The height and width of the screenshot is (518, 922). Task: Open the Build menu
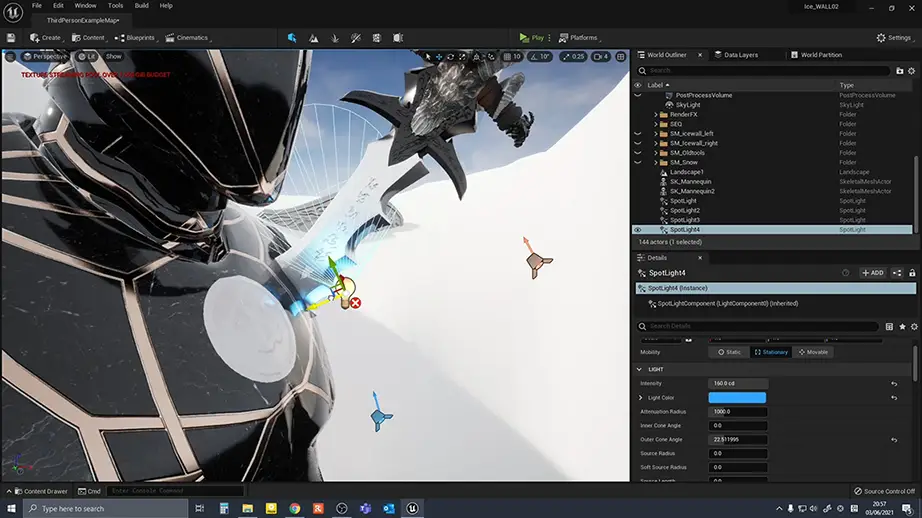(141, 5)
